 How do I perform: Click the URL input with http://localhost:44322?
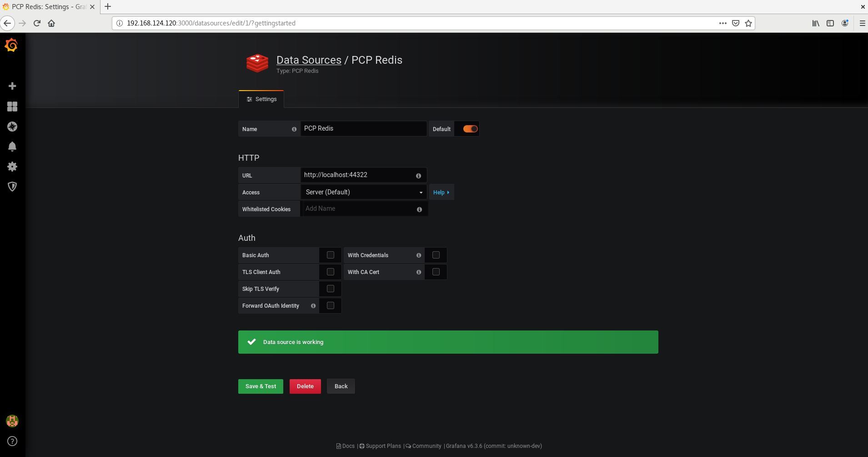coord(364,175)
